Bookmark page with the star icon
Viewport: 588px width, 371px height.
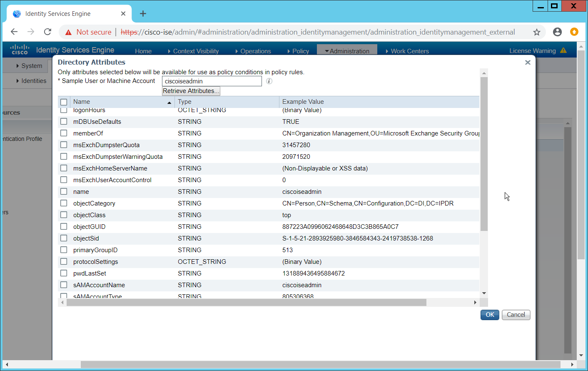click(537, 32)
